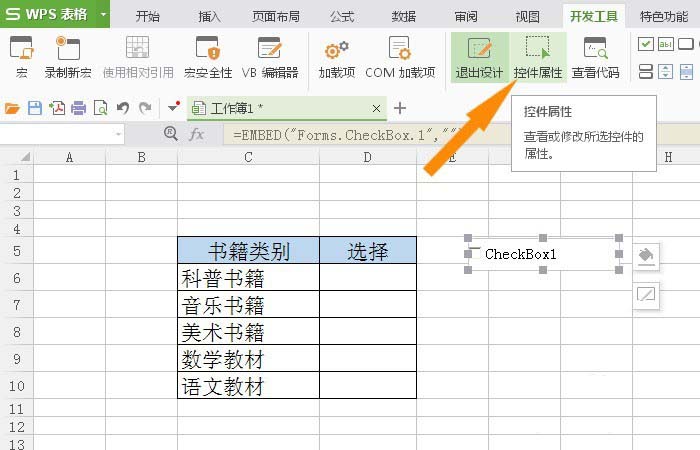Open the Name Box dropdown arrow
700x450 pixels.
(118, 134)
